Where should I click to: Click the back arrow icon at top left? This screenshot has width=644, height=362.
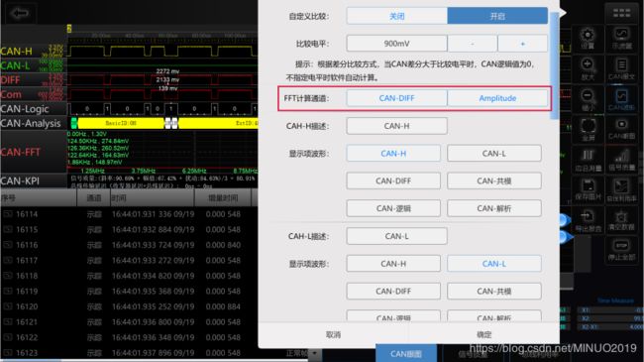(19, 13)
